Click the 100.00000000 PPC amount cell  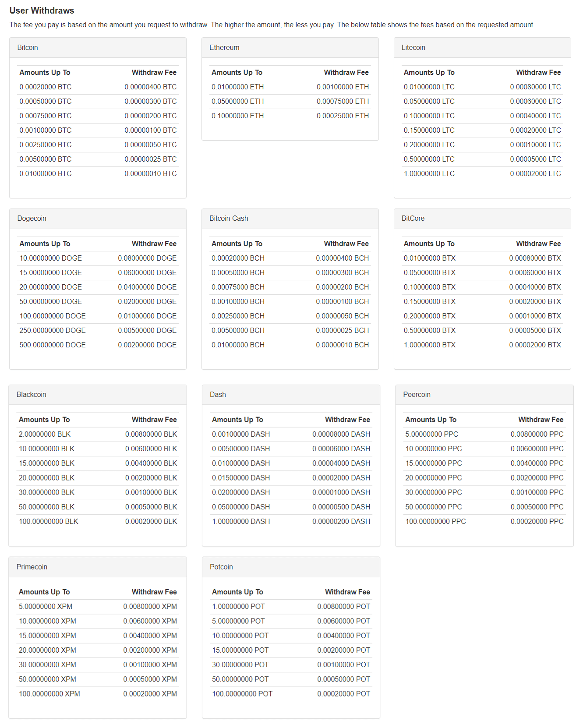[x=435, y=522]
